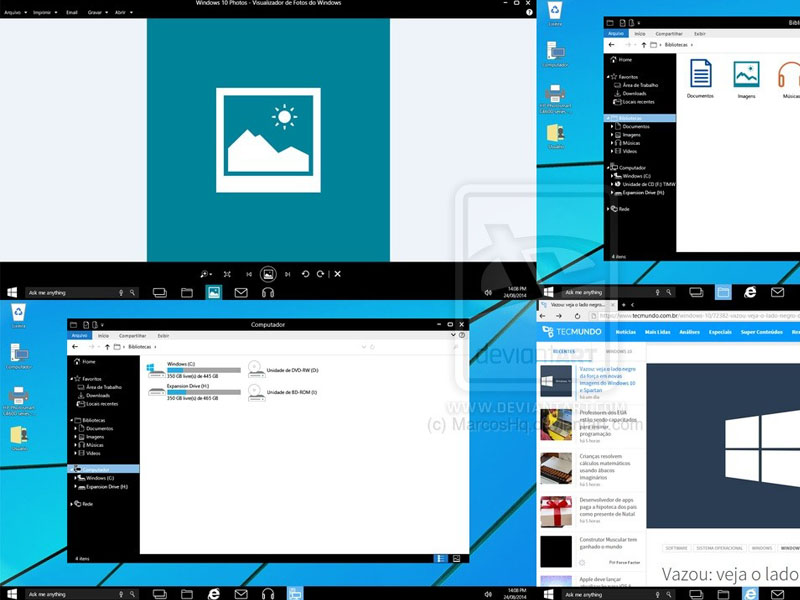Collapse Favoritos in Computador window tree

click(71, 379)
